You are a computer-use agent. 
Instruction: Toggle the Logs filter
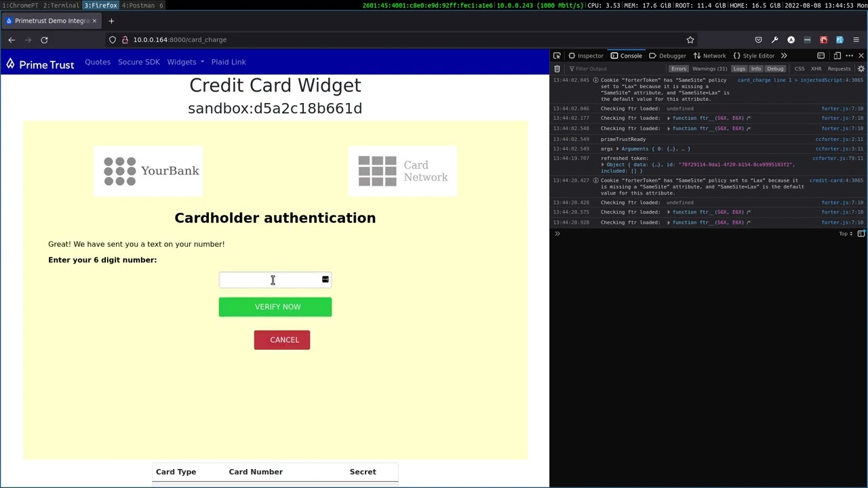(x=739, y=68)
